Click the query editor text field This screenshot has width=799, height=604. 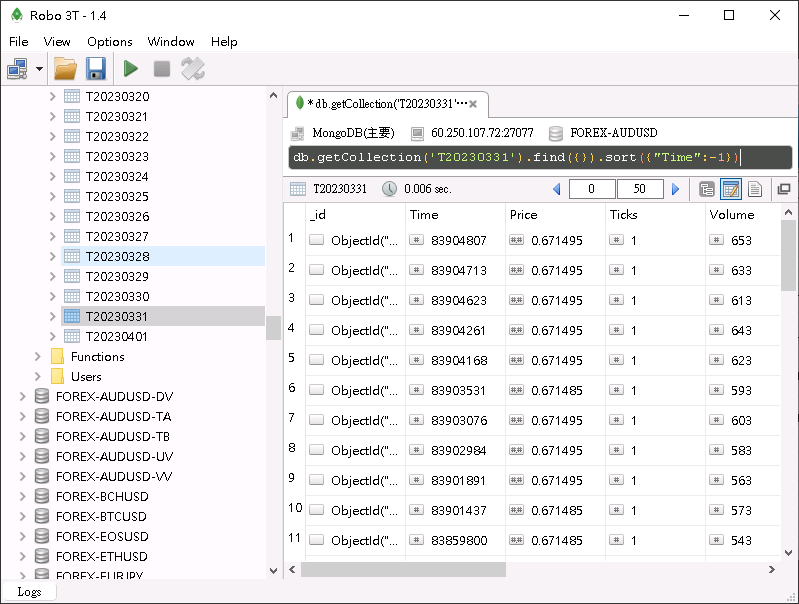point(540,157)
